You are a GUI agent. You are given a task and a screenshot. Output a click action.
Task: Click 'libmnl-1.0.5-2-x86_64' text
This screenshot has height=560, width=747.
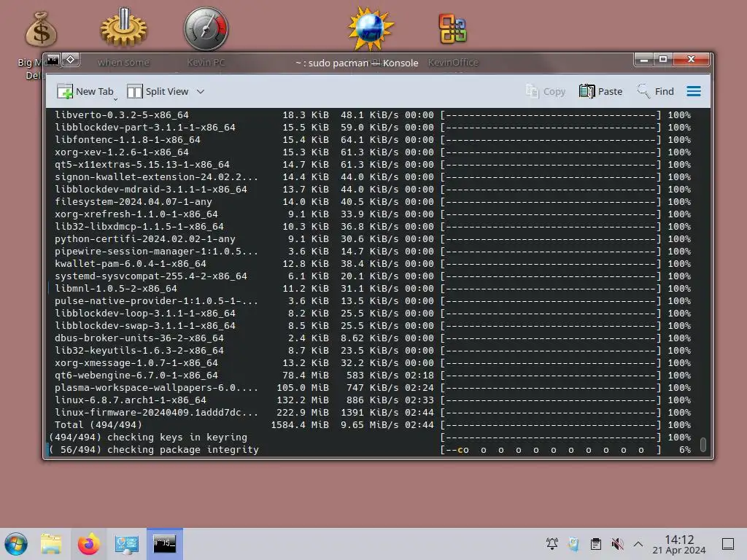coord(116,289)
